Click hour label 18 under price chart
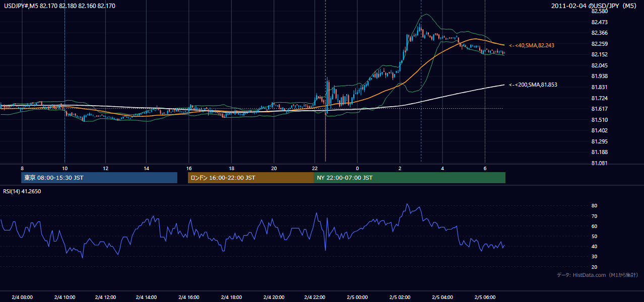 (231, 168)
